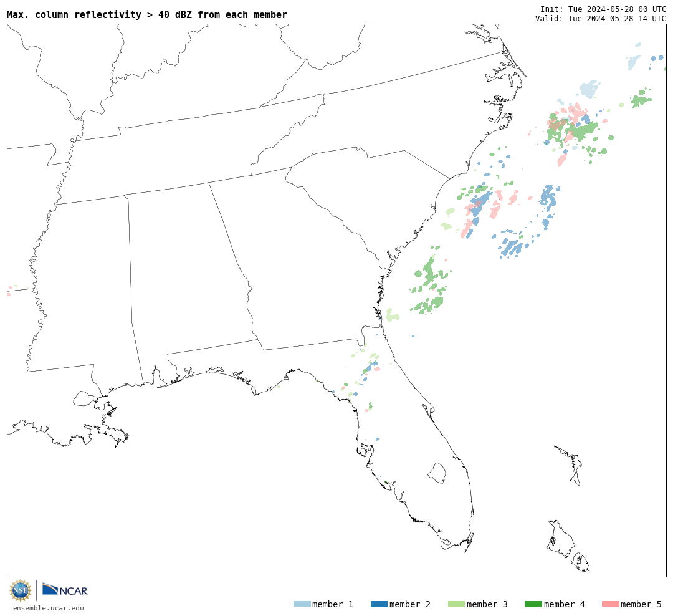This screenshot has height=616, width=673.
Task: Click the member 4 dark green swatch
Action: (533, 604)
